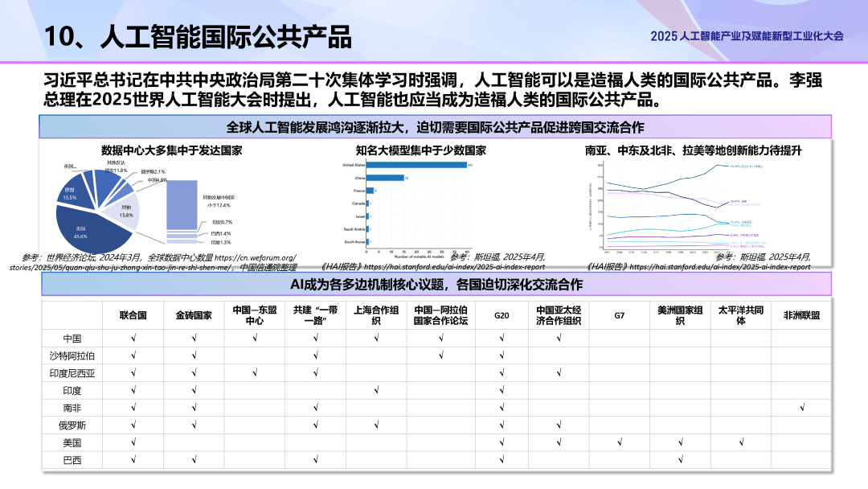Select the 非洲联盟 column header
The height and width of the screenshot is (489, 868).
801,316
